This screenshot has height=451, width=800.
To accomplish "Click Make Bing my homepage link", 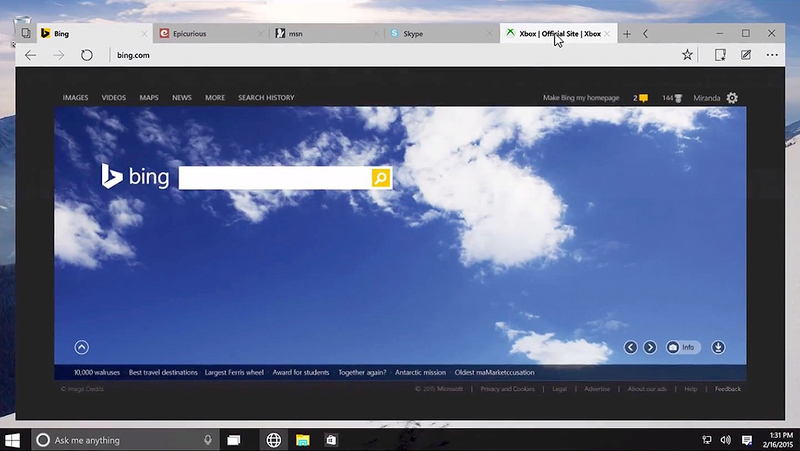I will 581,97.
